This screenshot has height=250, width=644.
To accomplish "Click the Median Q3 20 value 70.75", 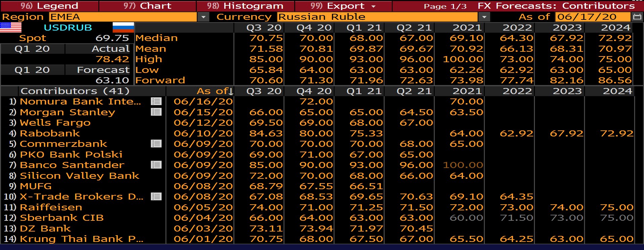I will pyautogui.click(x=266, y=38).
